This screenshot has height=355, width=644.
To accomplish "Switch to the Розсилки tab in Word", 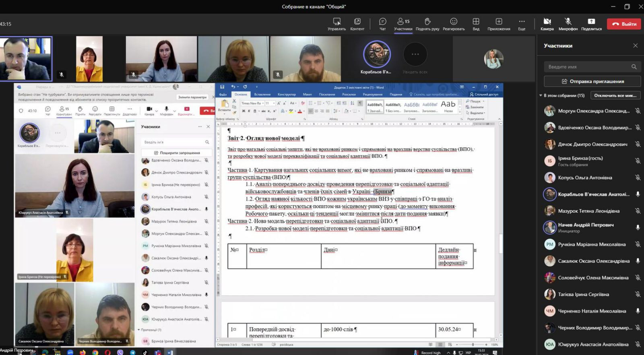I will pyautogui.click(x=349, y=95).
